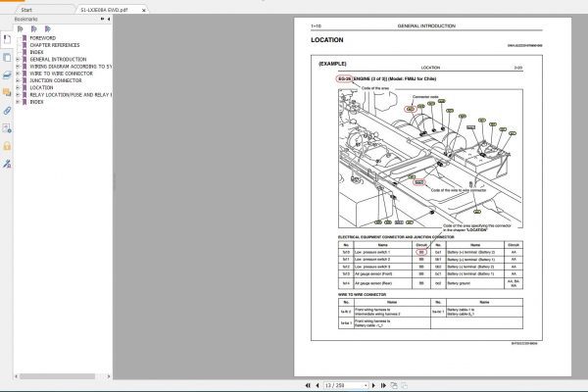Collapse the Bookmarks panel with arrow
Screen dimensions: 588x392
pyautogui.click(x=109, y=19)
